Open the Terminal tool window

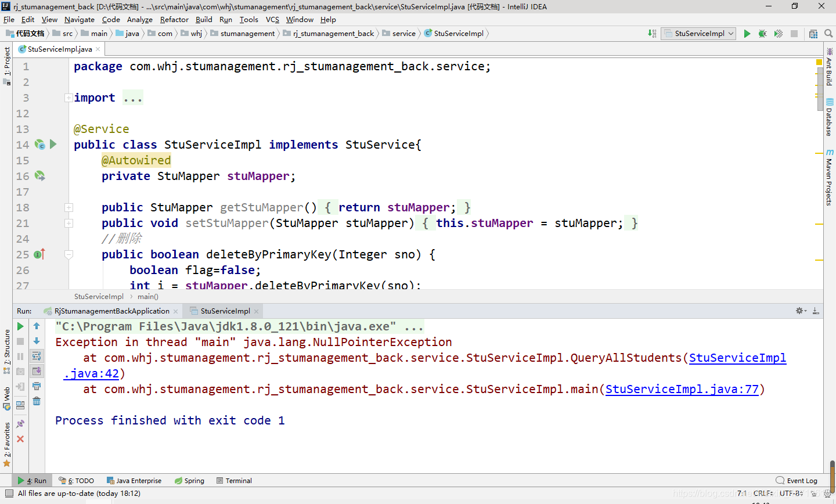point(234,481)
